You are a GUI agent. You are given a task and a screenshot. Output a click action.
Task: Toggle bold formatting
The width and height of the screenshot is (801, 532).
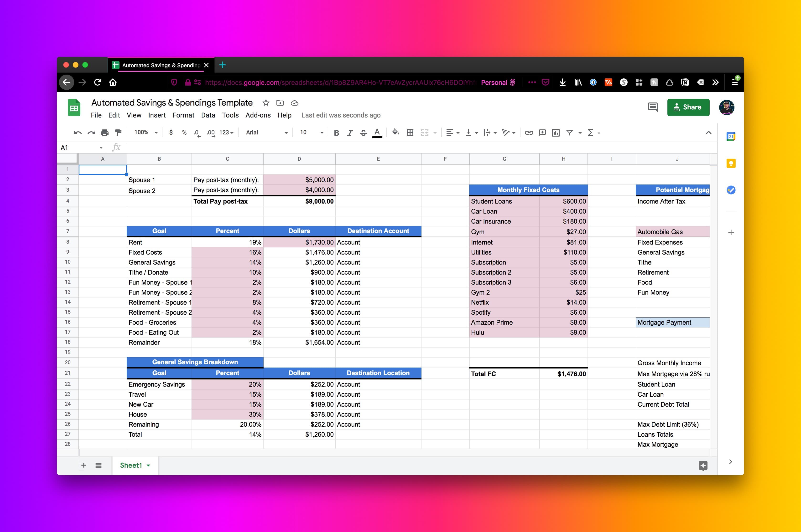336,133
